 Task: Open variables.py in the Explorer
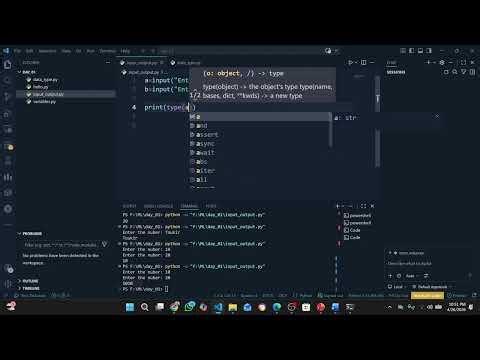coord(44,102)
